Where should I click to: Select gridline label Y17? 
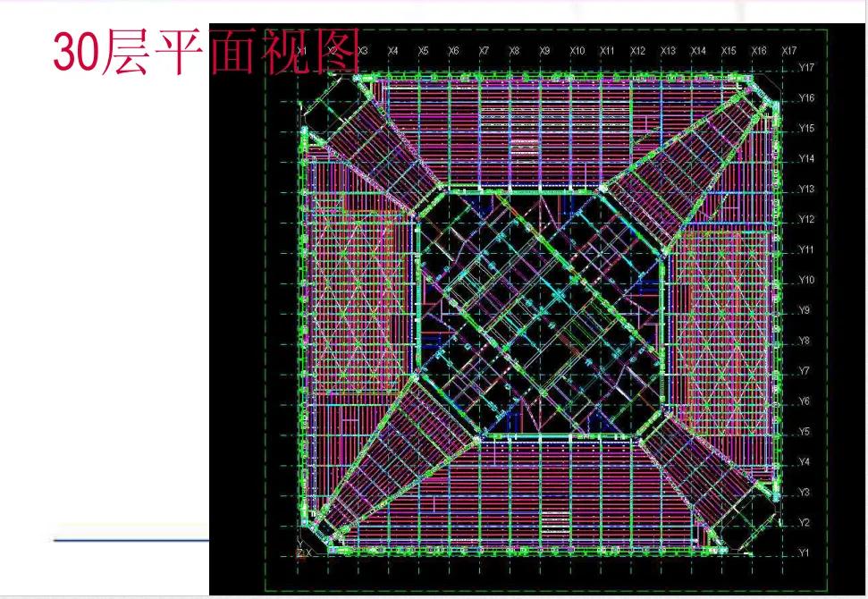click(807, 68)
